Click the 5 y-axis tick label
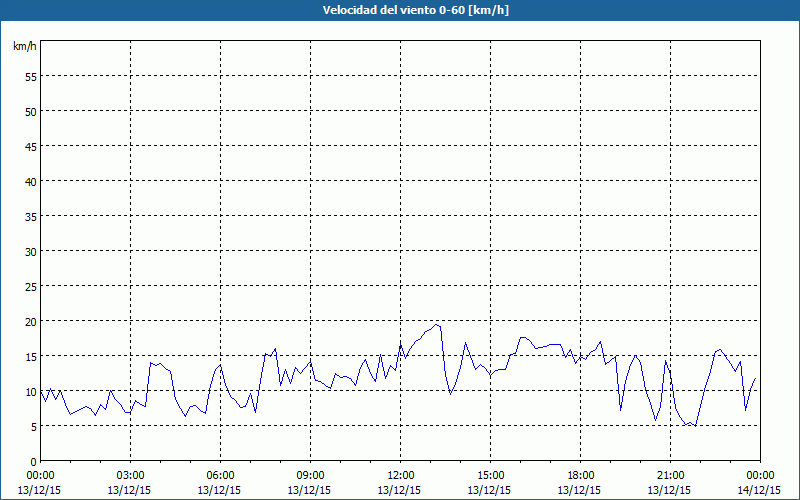 (x=34, y=427)
